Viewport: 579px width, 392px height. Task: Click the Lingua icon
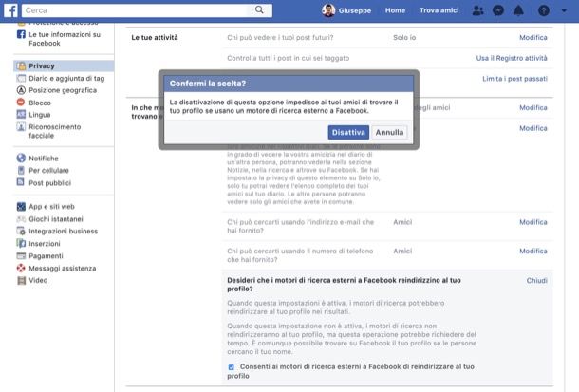[21, 115]
